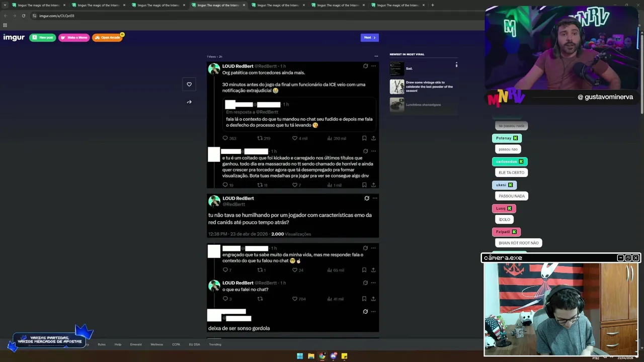Click chat username carlosedus
The image size is (644, 362).
[507, 162]
